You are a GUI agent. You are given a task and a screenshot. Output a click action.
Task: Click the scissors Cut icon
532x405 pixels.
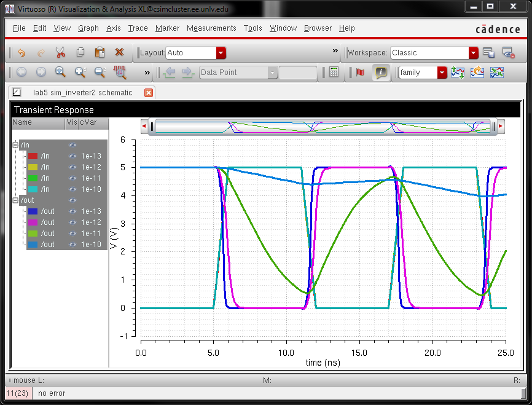60,53
